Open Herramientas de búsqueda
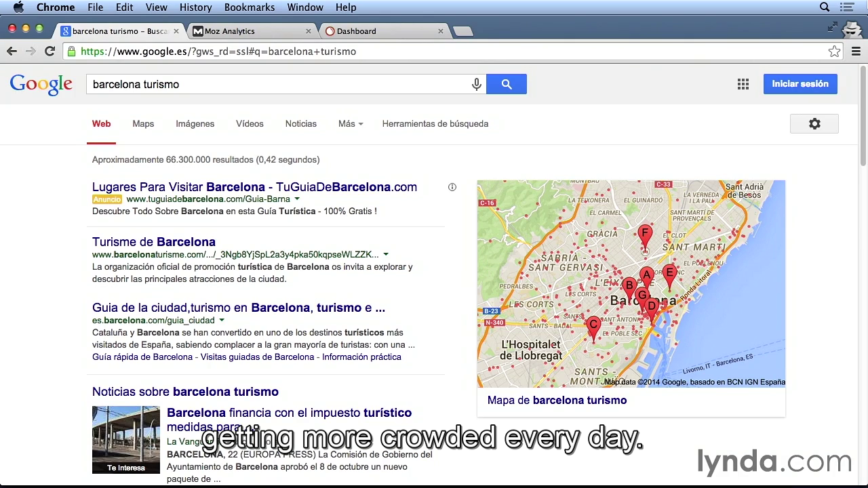The height and width of the screenshot is (488, 868). 435,124
